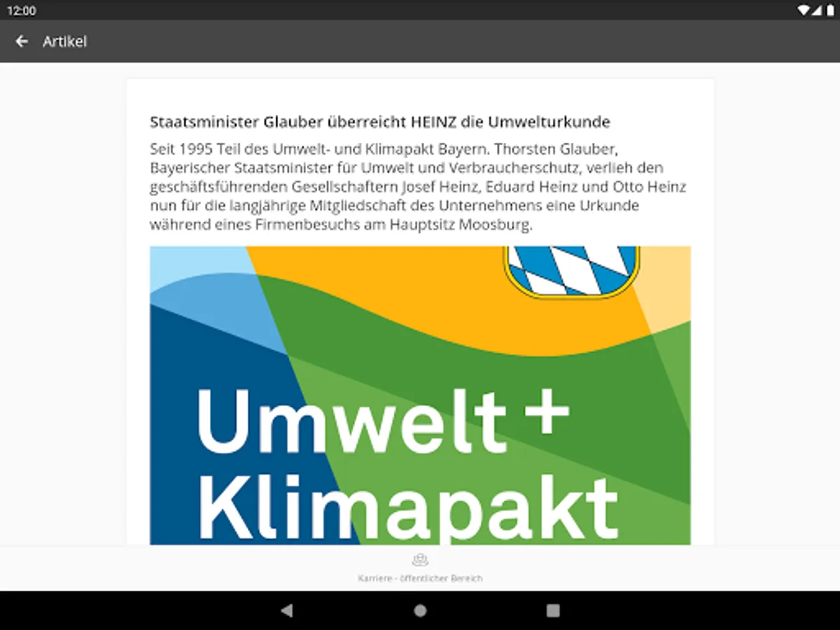Click the headline about Staatsminister Glauber
The height and width of the screenshot is (630, 840).
pyautogui.click(x=380, y=122)
